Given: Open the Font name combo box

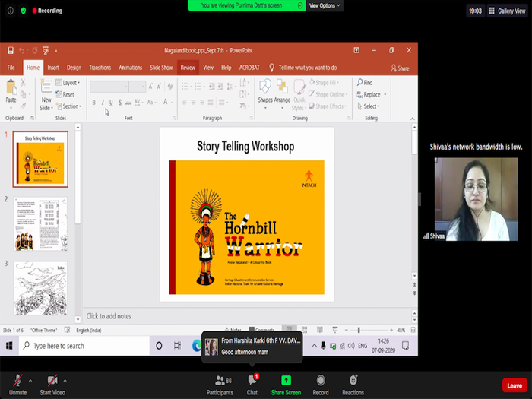Looking at the screenshot, I should [109, 87].
